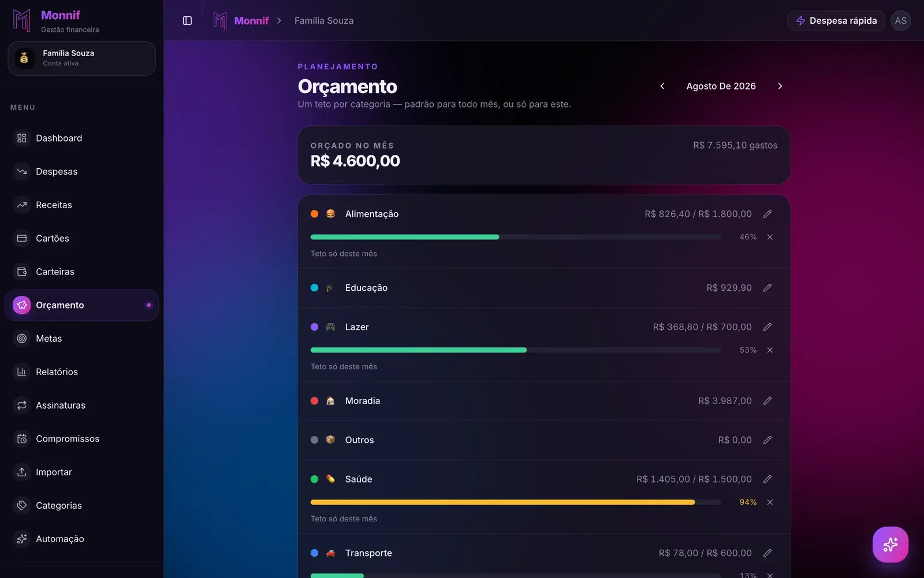
Task: Click the Educação cyan color dot
Action: [314, 288]
